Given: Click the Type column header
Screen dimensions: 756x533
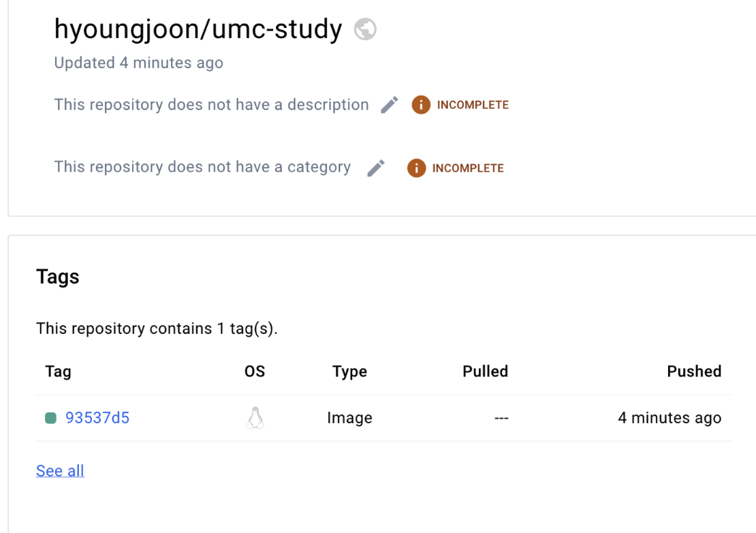Looking at the screenshot, I should coord(349,371).
